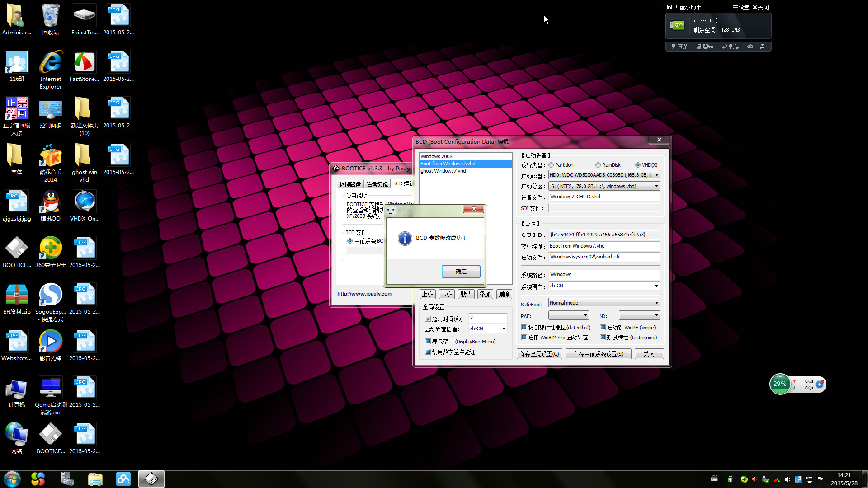Open the 系统语言 zh-CN dropdown
The height and width of the screenshot is (488, 868).
pos(604,286)
